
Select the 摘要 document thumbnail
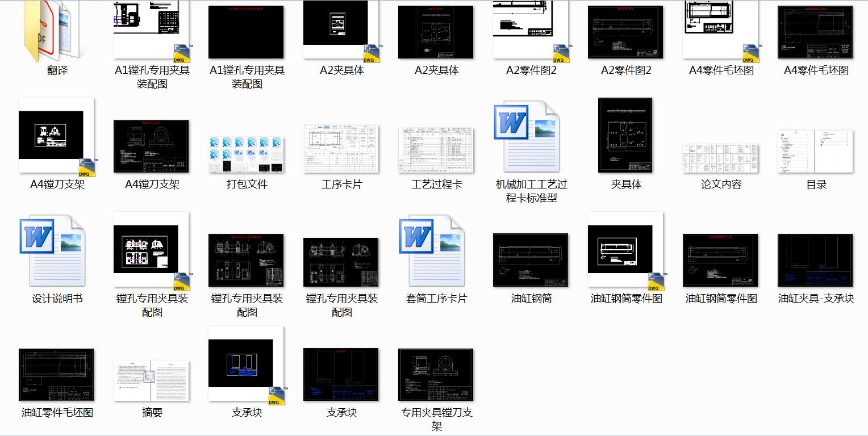pos(152,380)
